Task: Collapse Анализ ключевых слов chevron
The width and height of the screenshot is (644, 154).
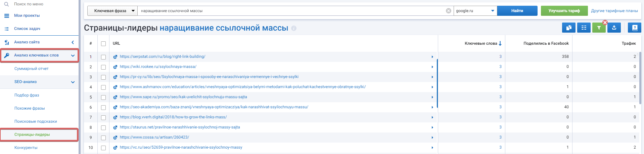Action: 73,55
